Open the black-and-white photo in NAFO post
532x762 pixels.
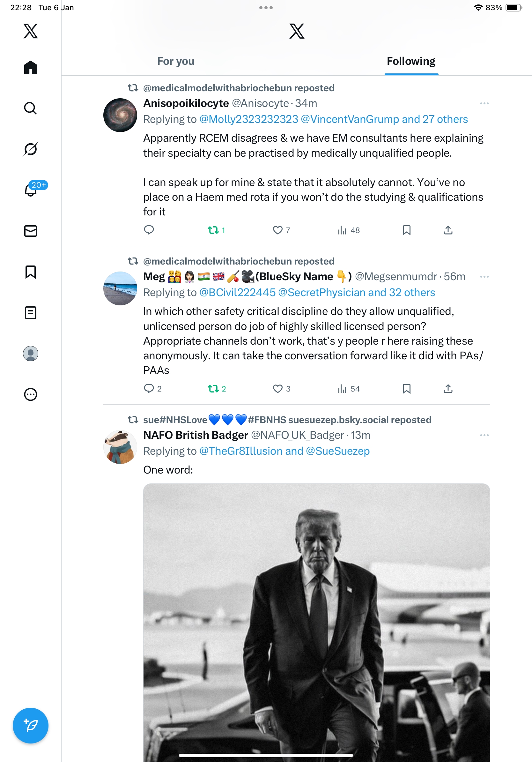316,621
